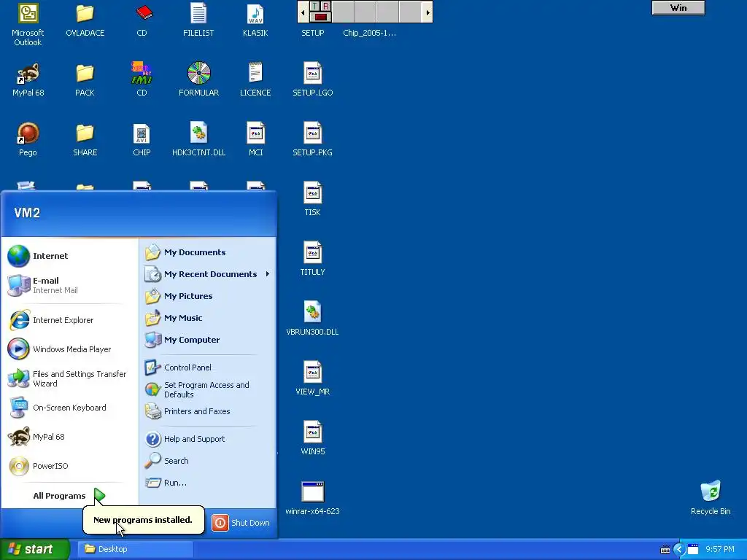Select the TISK file icon
This screenshot has width=747, height=560.
tap(312, 200)
